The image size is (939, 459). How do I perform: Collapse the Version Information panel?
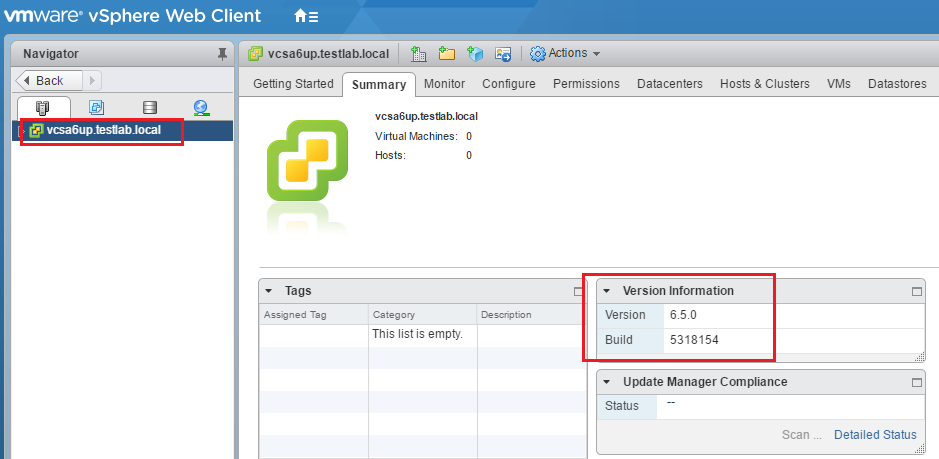(x=607, y=291)
